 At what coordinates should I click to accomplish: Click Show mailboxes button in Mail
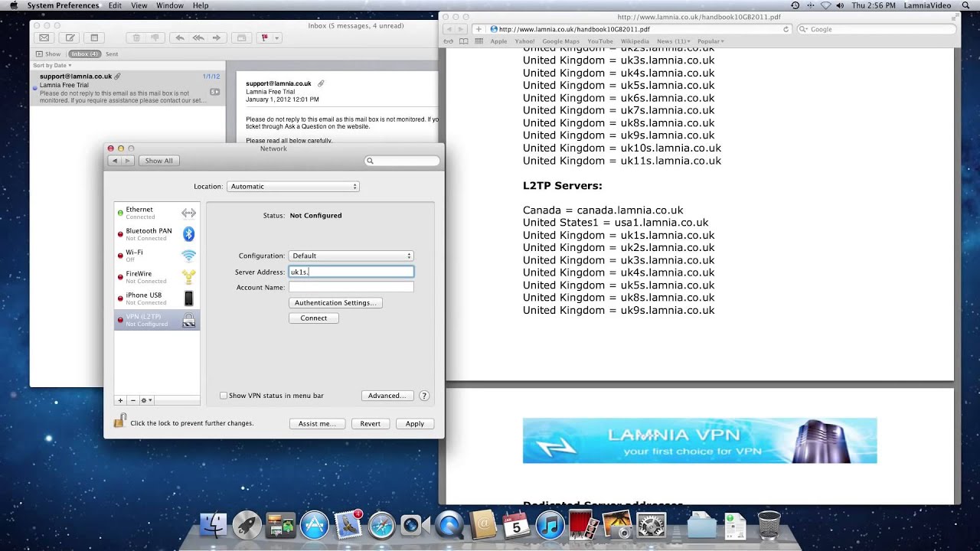[48, 54]
